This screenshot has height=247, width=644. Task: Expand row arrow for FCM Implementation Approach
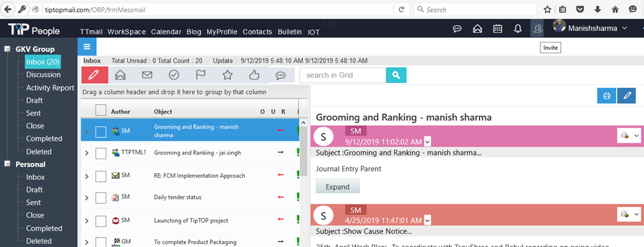point(87,177)
